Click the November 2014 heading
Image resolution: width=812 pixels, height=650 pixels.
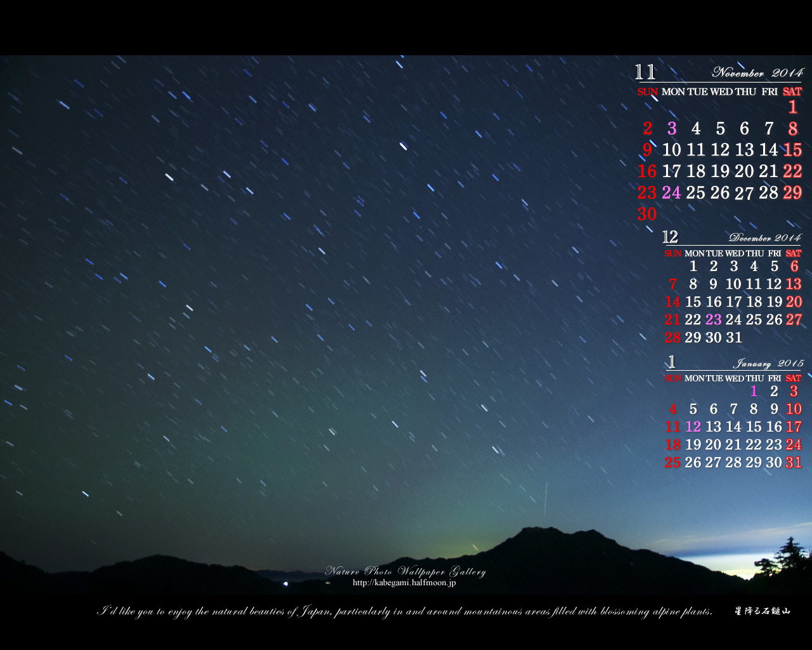click(x=757, y=72)
